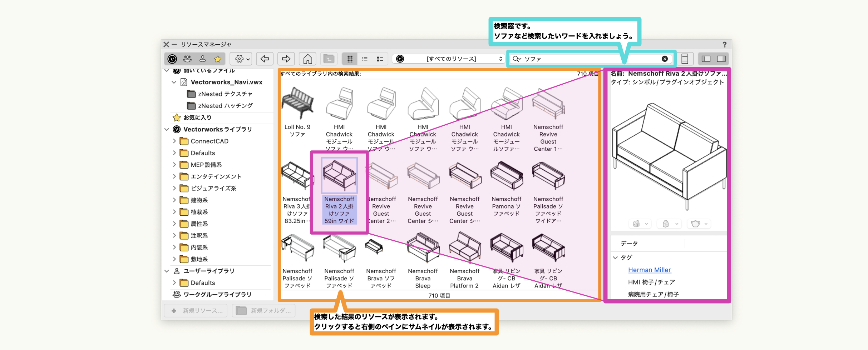This screenshot has height=350, width=868.
Task: Click the workgroup libraries people icon in toolbar
Action: (x=187, y=59)
